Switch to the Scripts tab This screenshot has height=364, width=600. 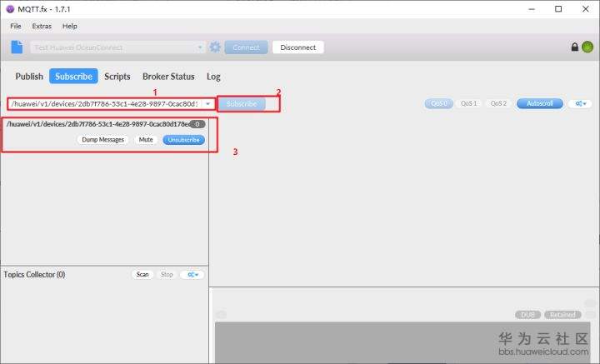click(117, 76)
